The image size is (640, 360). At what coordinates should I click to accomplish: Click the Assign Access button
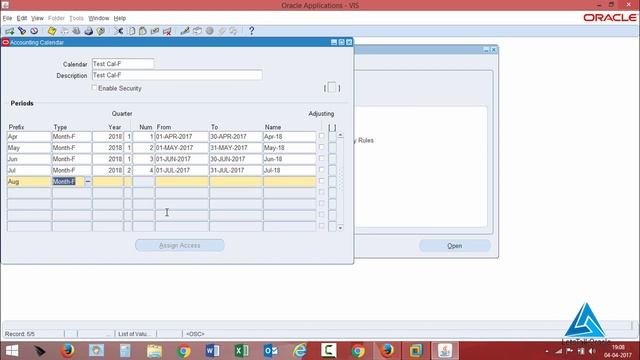[x=180, y=245]
